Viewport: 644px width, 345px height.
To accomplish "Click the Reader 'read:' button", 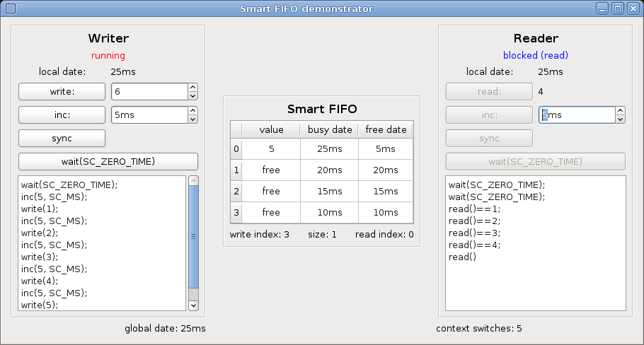I will pyautogui.click(x=489, y=91).
